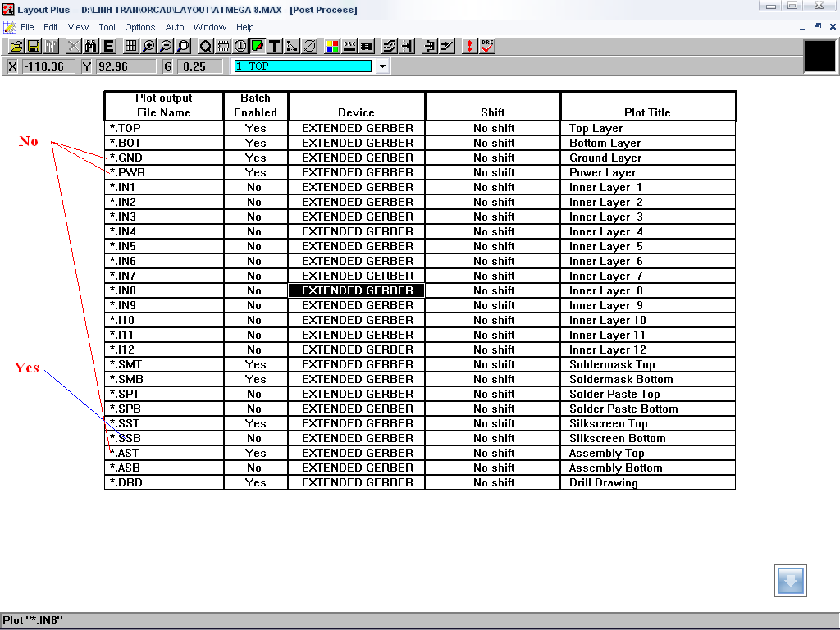Click the 'Batch Enabled' column header

click(x=256, y=106)
